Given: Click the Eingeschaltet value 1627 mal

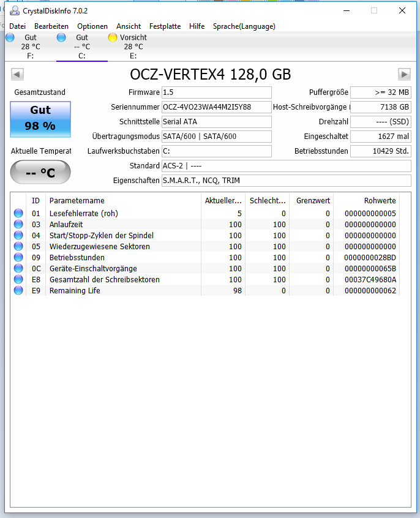Looking at the screenshot, I should (x=381, y=137).
